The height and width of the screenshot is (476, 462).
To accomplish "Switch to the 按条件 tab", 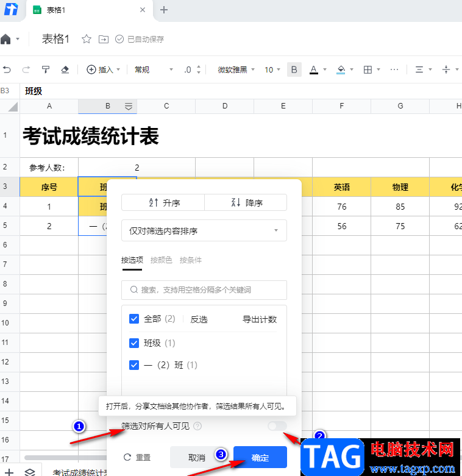I will (190, 260).
